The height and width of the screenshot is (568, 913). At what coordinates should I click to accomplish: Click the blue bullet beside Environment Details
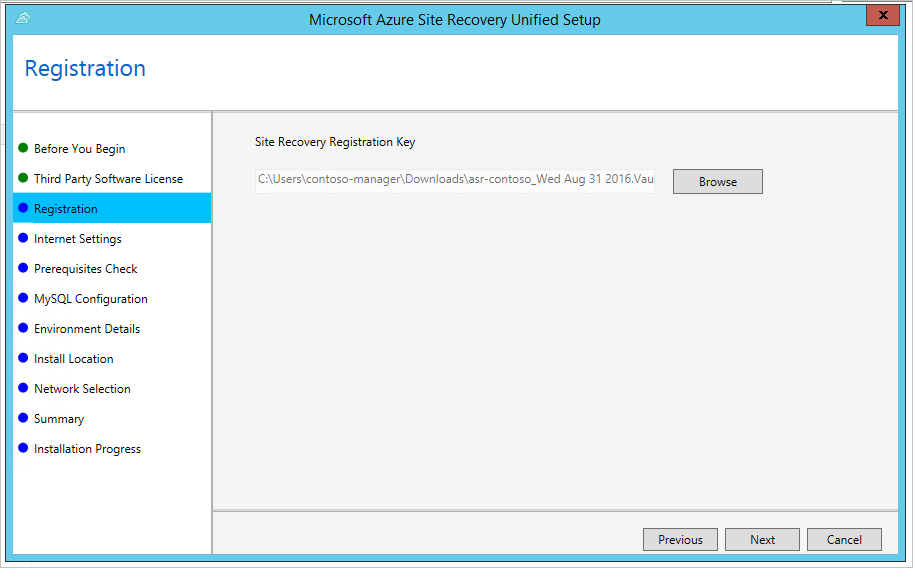coord(23,327)
